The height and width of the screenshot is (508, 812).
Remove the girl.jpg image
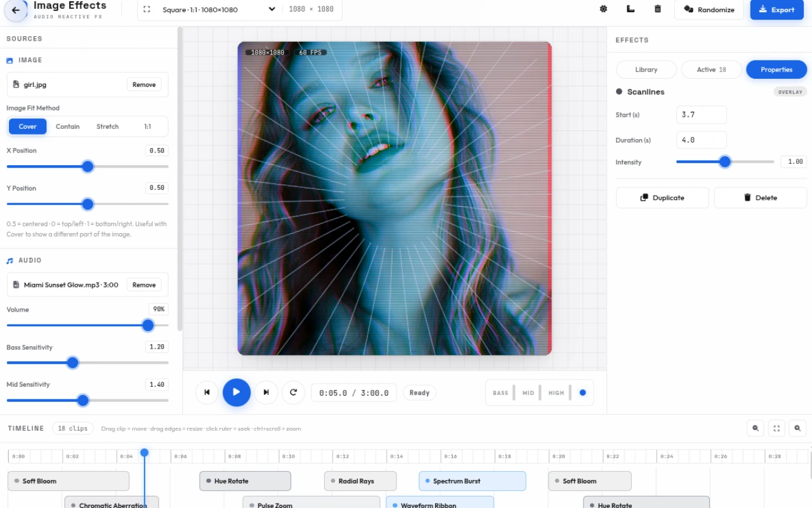pyautogui.click(x=144, y=84)
